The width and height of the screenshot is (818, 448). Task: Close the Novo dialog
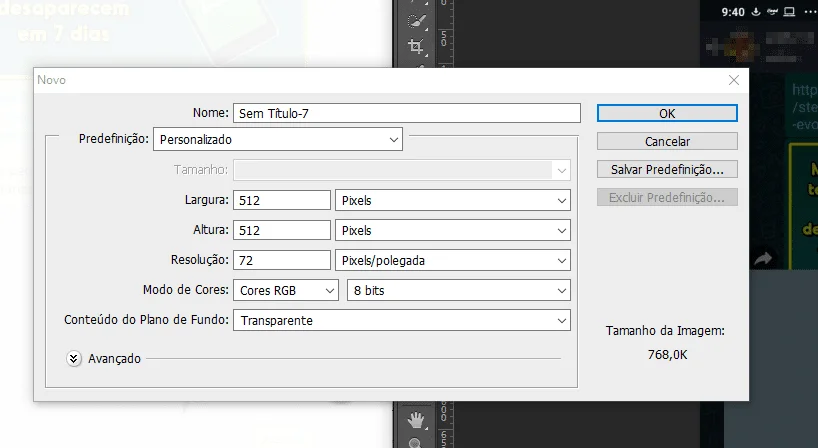coord(733,80)
